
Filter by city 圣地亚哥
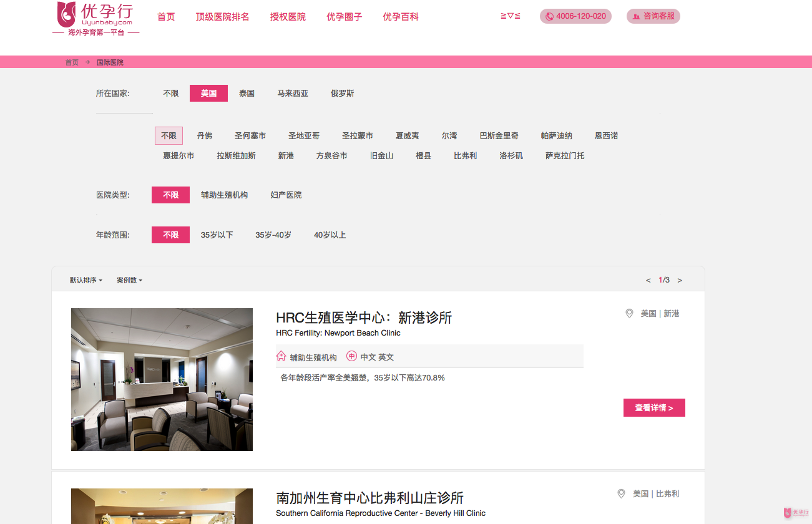pos(304,136)
